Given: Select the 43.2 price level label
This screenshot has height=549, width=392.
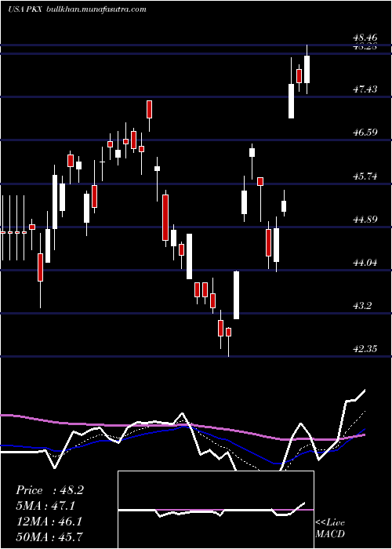Looking at the screenshot, I should click(x=362, y=306).
